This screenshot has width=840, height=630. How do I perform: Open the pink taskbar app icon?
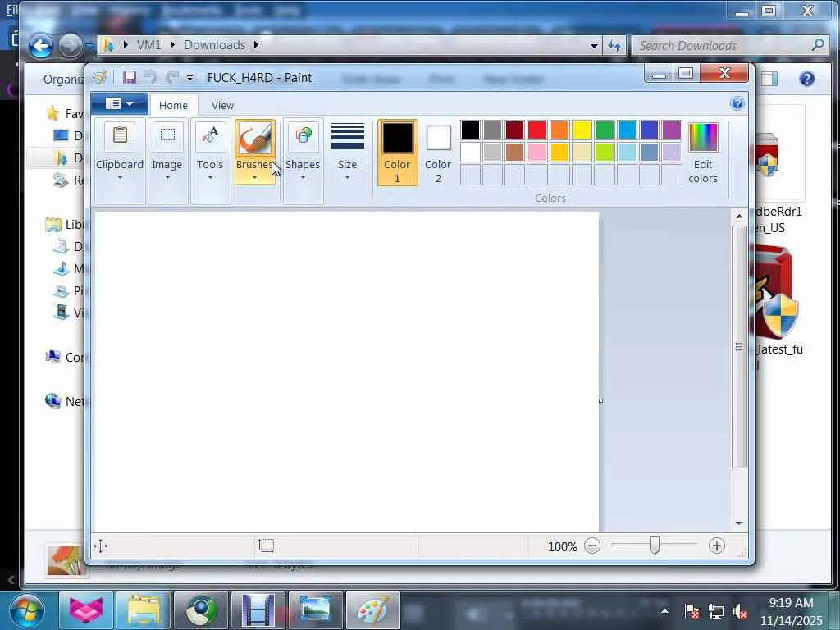coord(85,611)
